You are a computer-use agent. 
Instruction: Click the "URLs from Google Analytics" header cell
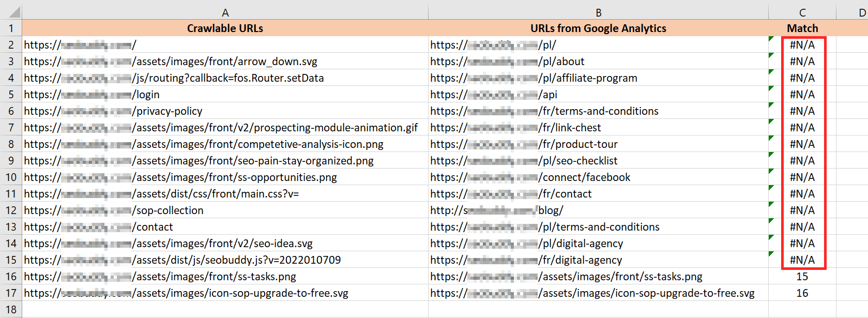(598, 28)
